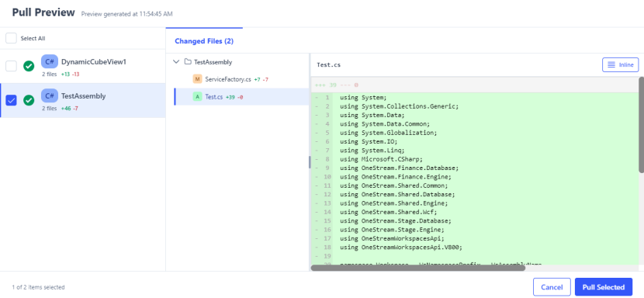Click the '+39 -0' count beside Test.cs
The width and height of the screenshot is (644, 298).
point(234,98)
